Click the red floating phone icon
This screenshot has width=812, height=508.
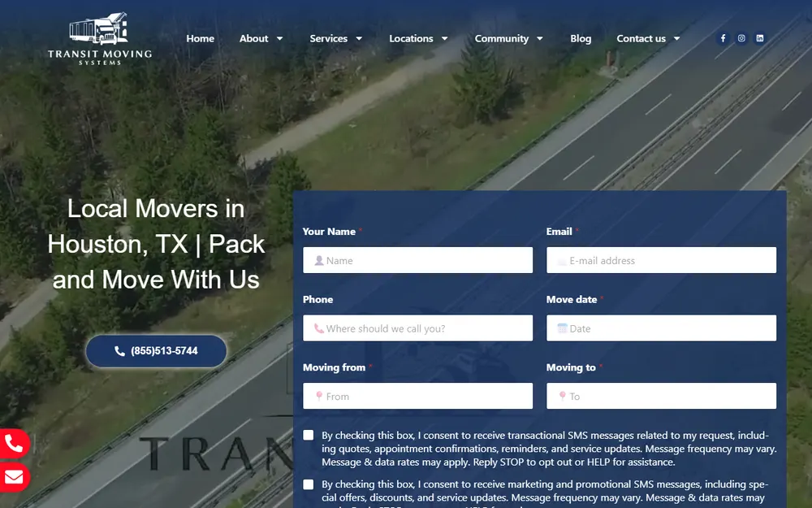coord(14,444)
